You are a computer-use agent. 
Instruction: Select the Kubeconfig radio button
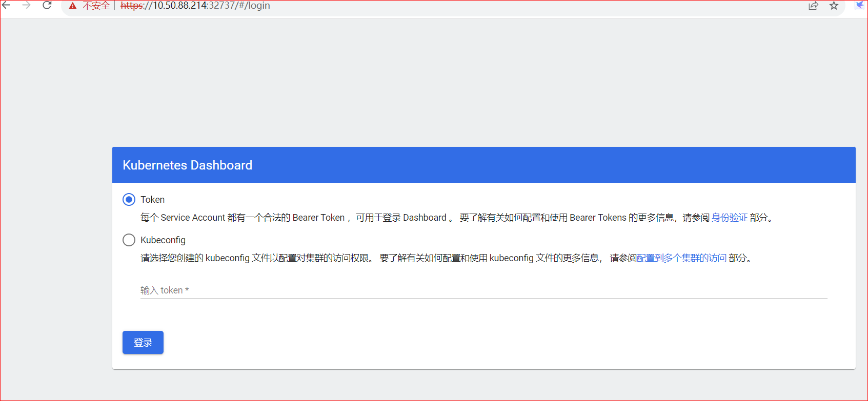pos(129,240)
